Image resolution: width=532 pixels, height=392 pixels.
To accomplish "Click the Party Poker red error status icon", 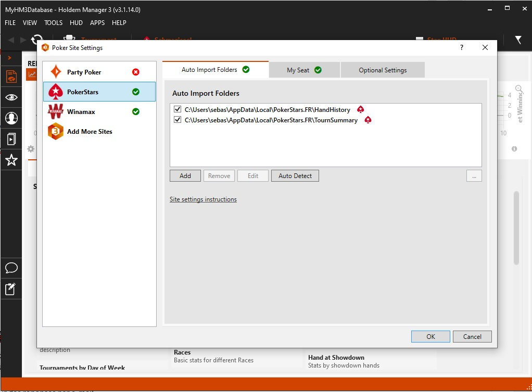I will click(136, 72).
